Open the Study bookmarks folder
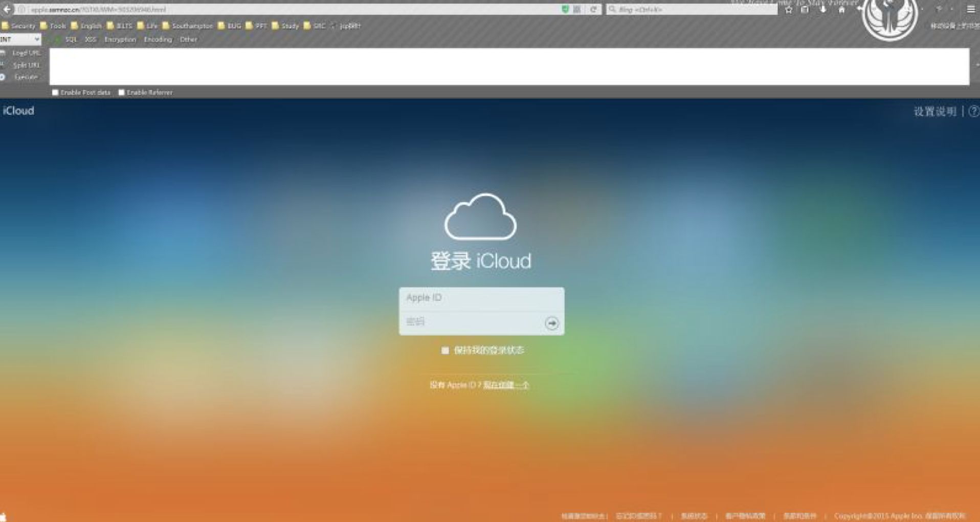 [x=285, y=26]
